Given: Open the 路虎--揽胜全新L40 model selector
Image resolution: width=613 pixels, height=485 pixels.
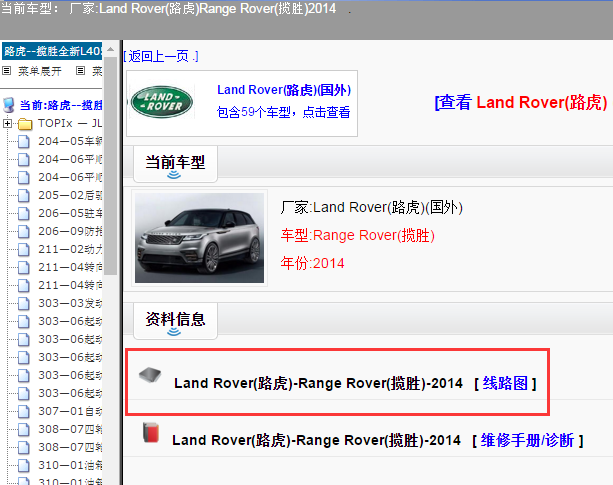Looking at the screenshot, I should 52,51.
